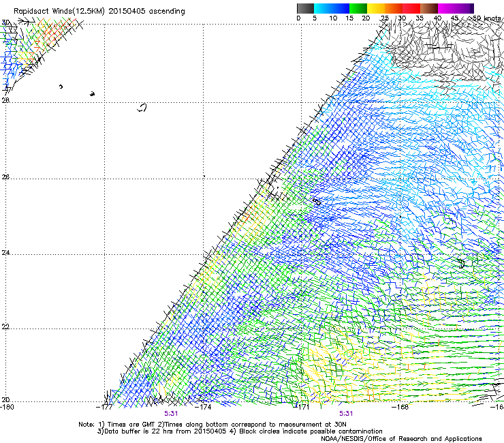Choose the dark purple 45-50 knots legend swatch

pyautogui.click(x=465, y=8)
